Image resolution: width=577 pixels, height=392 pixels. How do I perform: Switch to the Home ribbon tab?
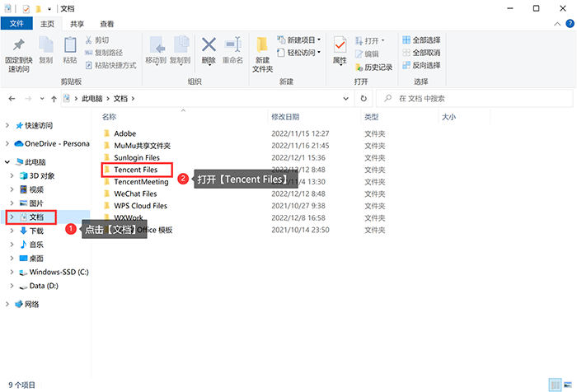pyautogui.click(x=47, y=24)
